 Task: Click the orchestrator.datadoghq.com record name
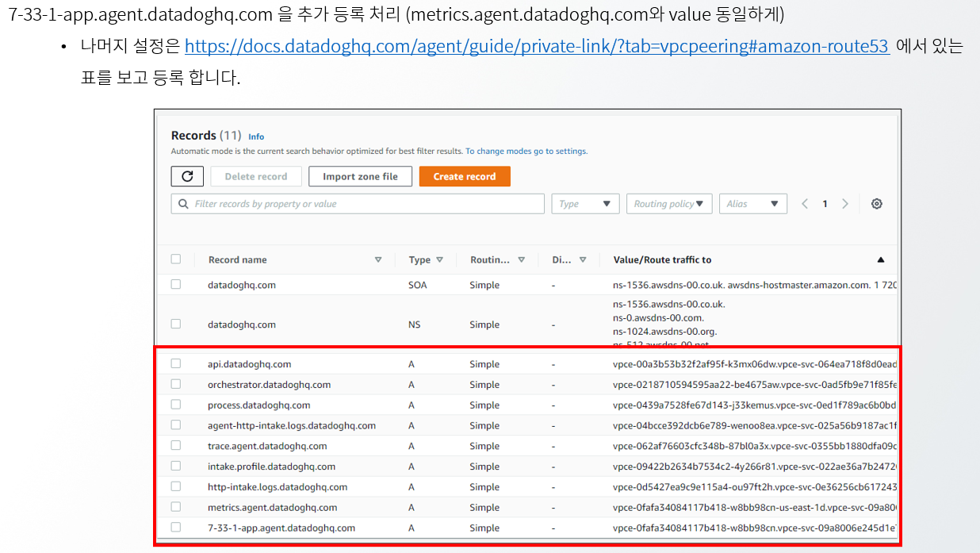coord(269,385)
